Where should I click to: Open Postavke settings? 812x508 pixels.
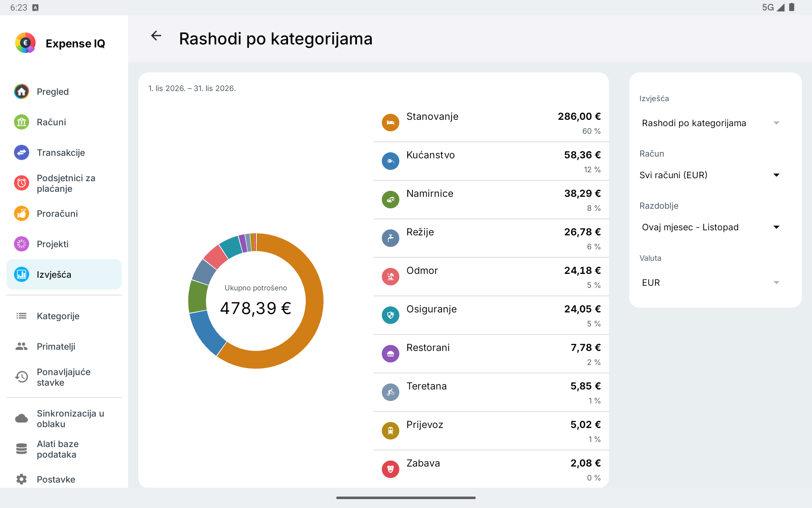[64, 479]
